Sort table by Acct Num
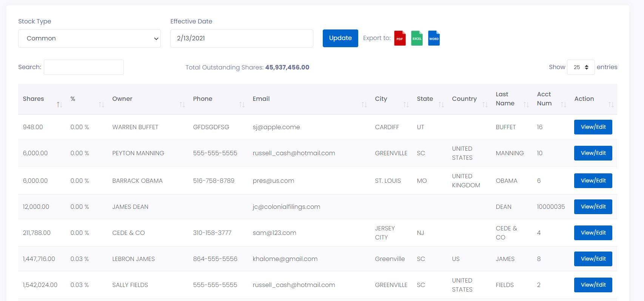Viewport: 644px width, 301px height. [563, 104]
